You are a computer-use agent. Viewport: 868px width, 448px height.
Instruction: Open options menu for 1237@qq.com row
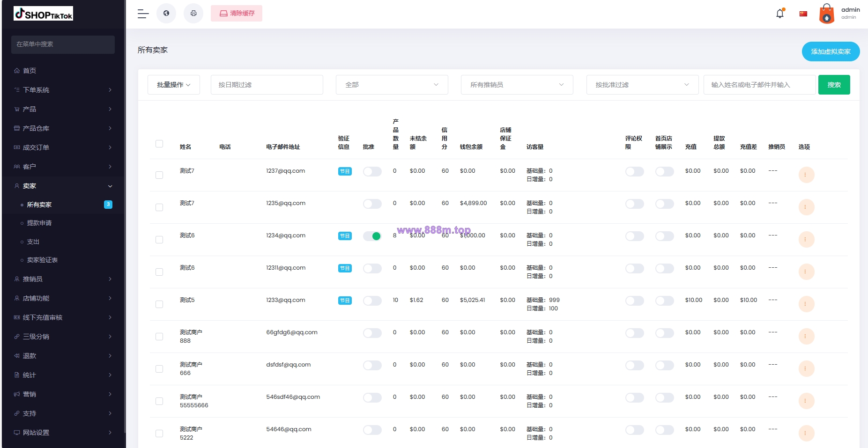point(806,175)
